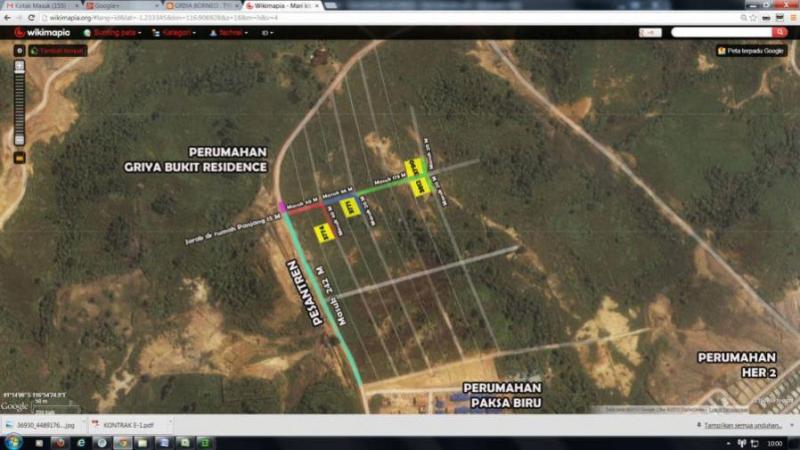
Task: Click the Tambah tempat button
Action: pyautogui.click(x=57, y=50)
